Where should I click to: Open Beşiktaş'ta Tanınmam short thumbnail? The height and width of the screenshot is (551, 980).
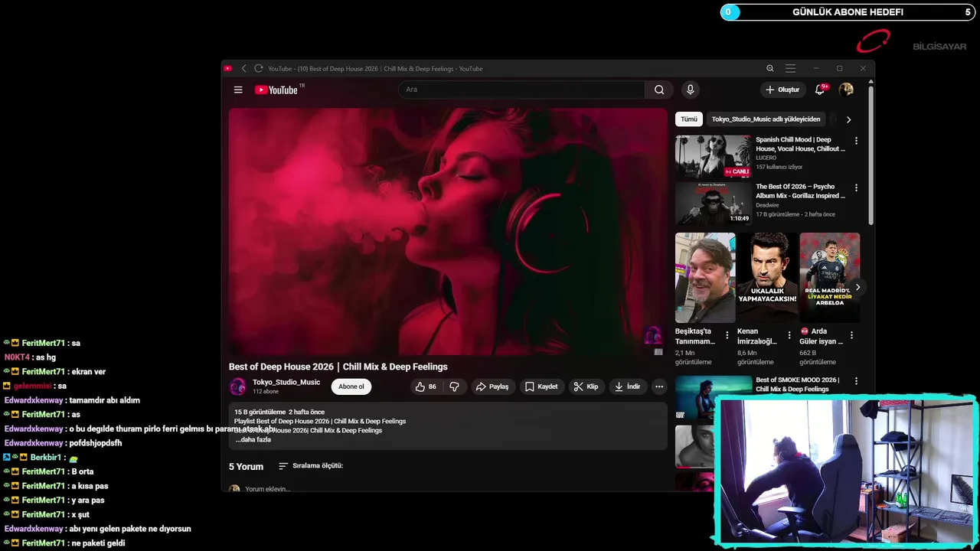click(x=705, y=278)
